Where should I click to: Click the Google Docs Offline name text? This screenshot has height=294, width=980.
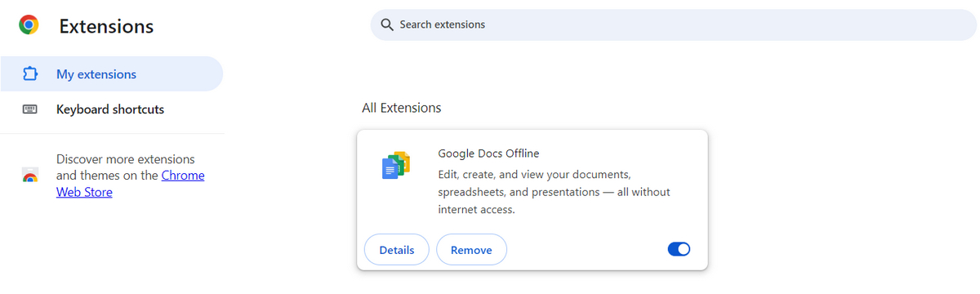click(x=488, y=153)
